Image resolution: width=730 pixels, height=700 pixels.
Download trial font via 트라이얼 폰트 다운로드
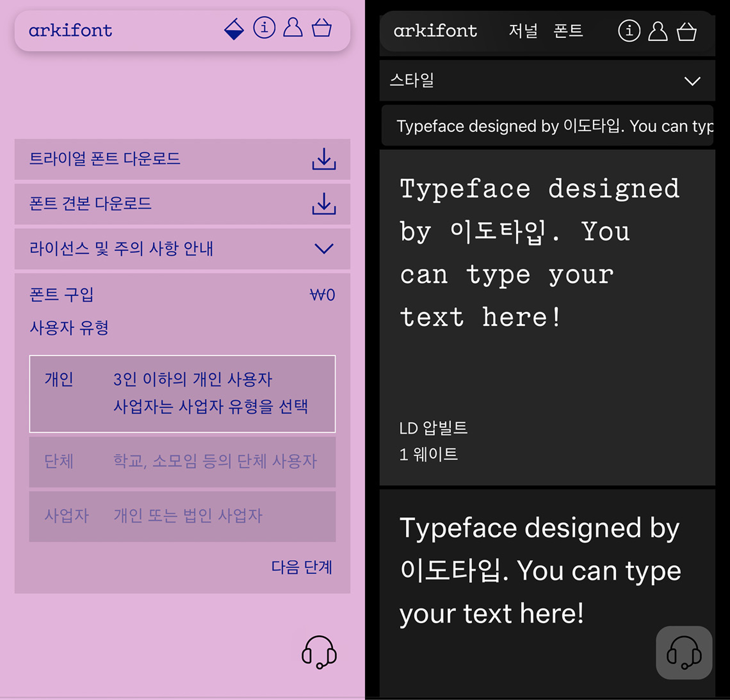coord(182,159)
